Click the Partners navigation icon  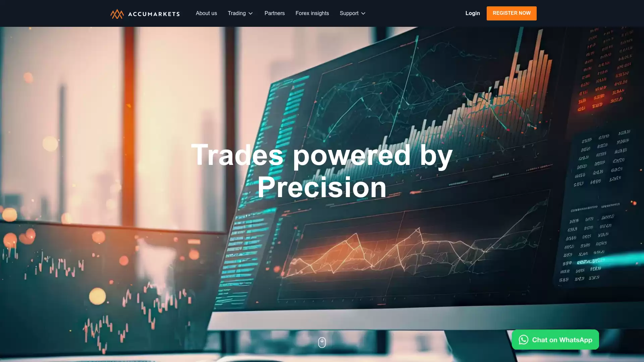[274, 13]
